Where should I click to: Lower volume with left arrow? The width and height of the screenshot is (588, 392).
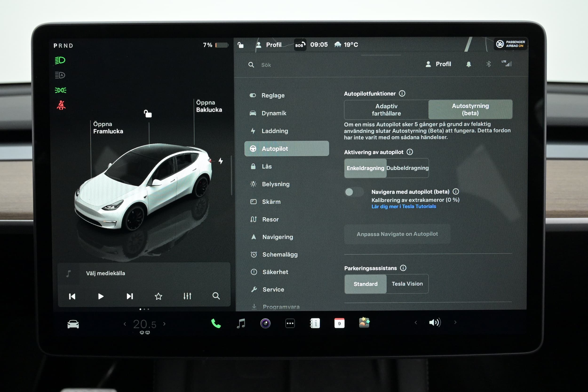[x=416, y=322]
